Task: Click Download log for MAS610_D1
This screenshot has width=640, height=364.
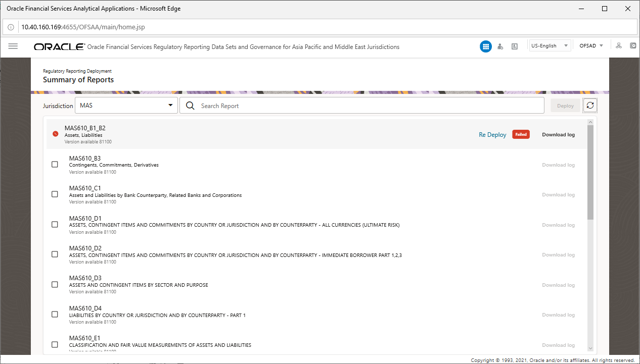Action: (558, 225)
